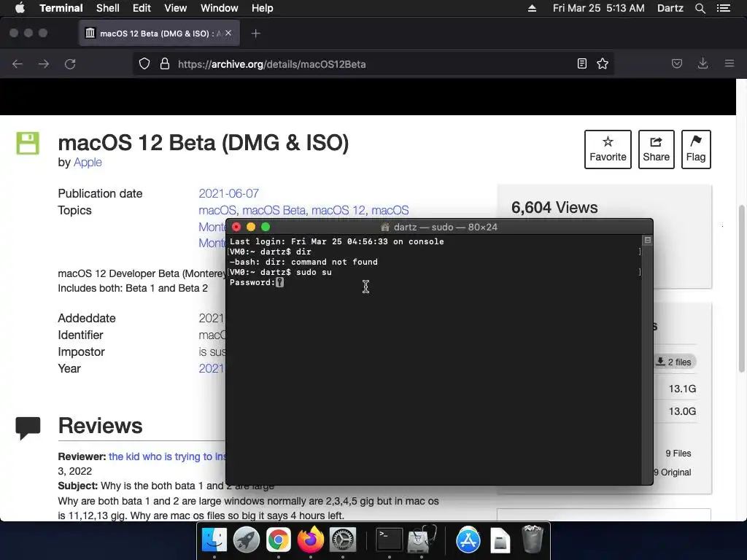Open Control Center list icon in menu bar
This screenshot has height=560, width=747.
pos(723,8)
